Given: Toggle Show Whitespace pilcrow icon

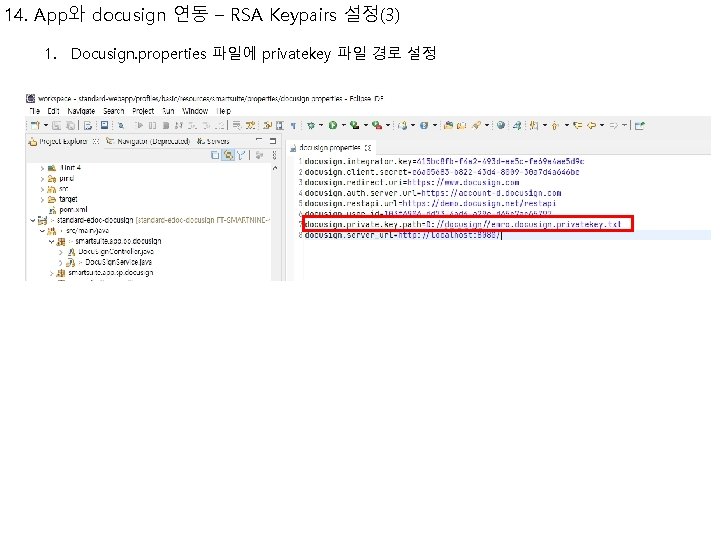Looking at the screenshot, I should [293, 125].
